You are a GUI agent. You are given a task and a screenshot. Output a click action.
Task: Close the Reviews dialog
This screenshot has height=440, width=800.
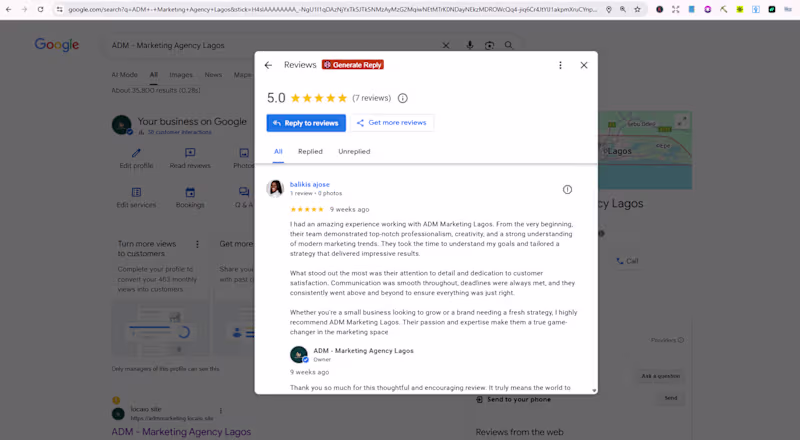pyautogui.click(x=584, y=65)
